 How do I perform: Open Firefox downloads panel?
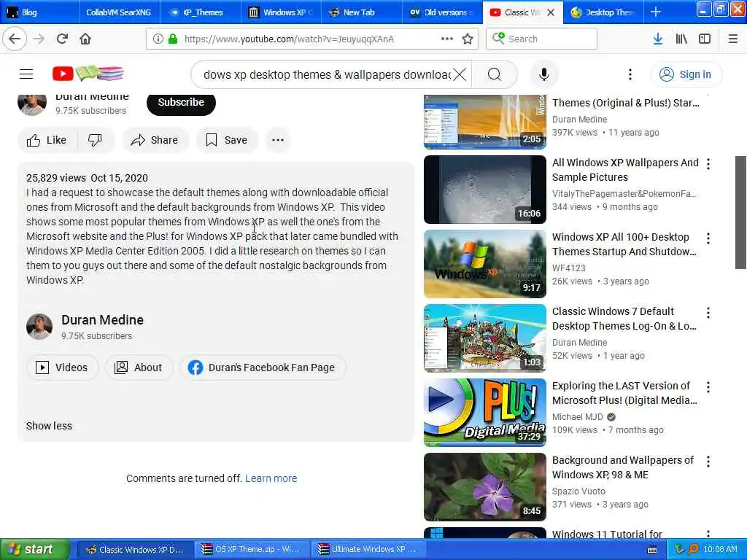pyautogui.click(x=658, y=39)
